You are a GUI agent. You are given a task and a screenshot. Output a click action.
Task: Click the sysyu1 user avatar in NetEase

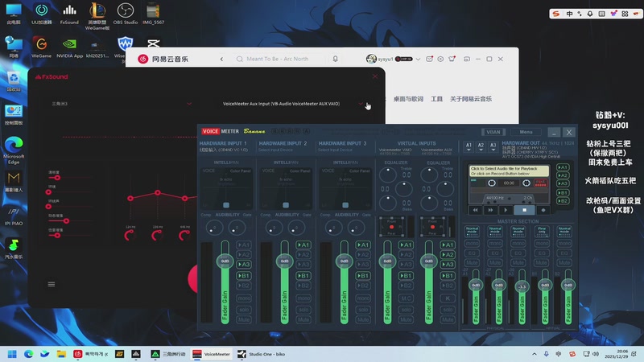[371, 59]
